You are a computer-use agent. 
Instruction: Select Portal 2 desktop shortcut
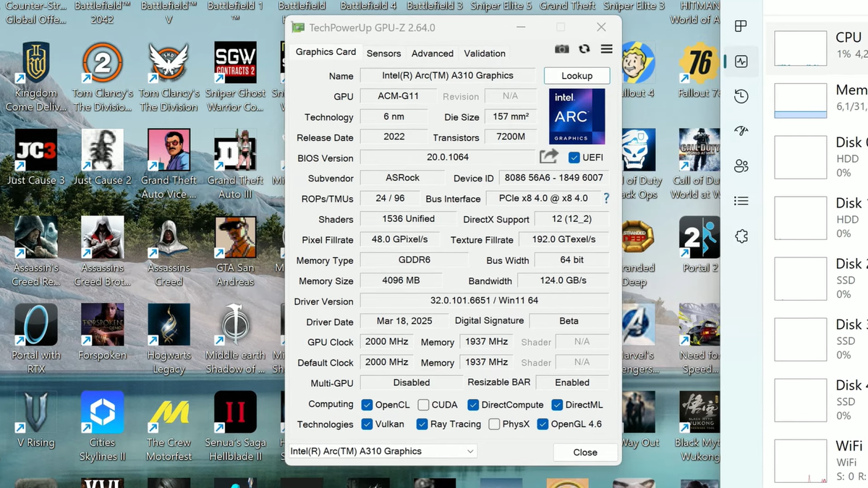tap(699, 244)
